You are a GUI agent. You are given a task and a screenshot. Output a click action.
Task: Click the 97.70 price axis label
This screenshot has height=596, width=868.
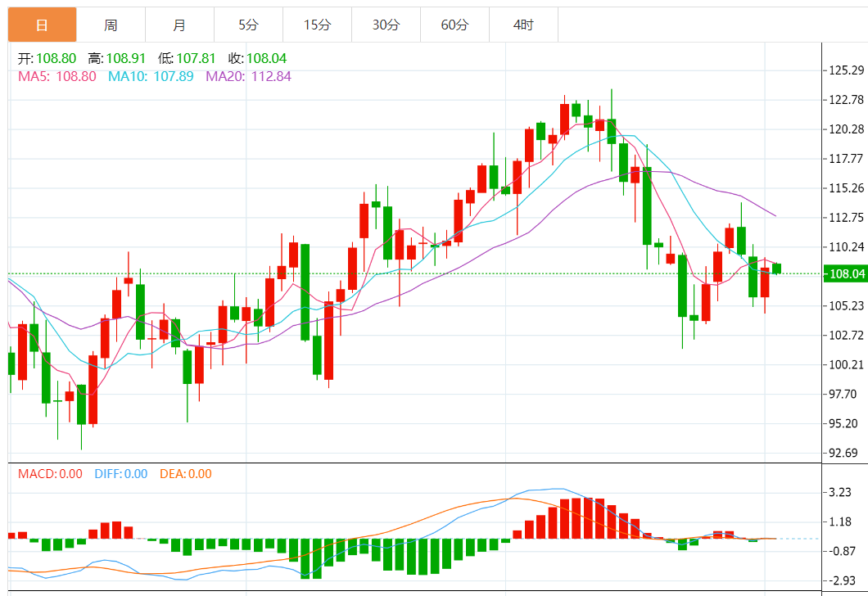click(x=843, y=394)
